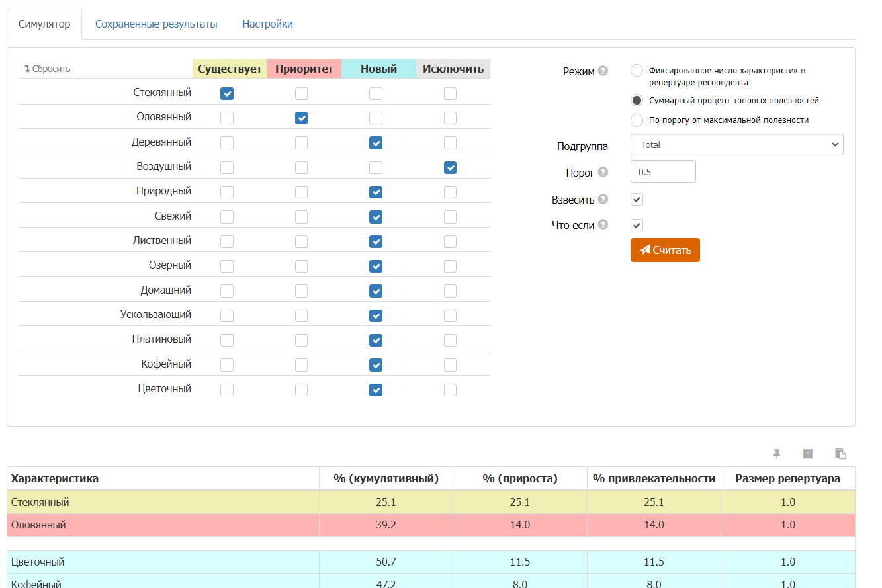
Task: Check Исключить for Оловянный
Action: pos(451,118)
